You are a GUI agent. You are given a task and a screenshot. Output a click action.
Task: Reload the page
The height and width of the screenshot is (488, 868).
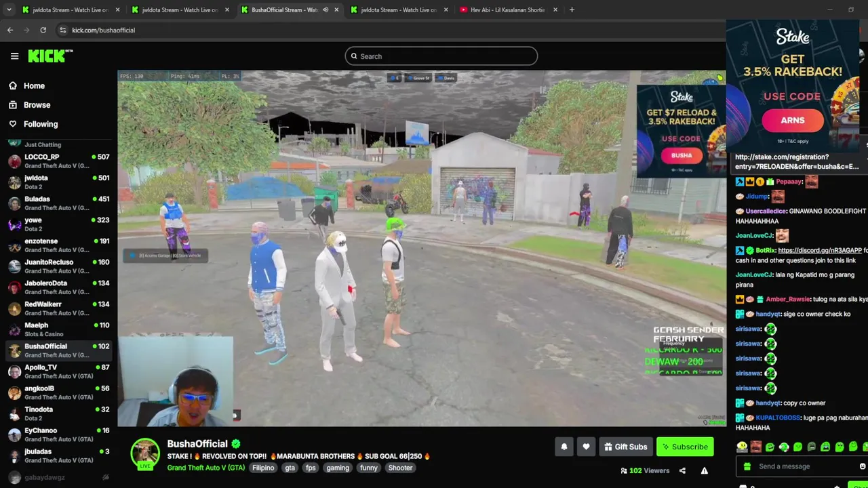[x=43, y=30]
